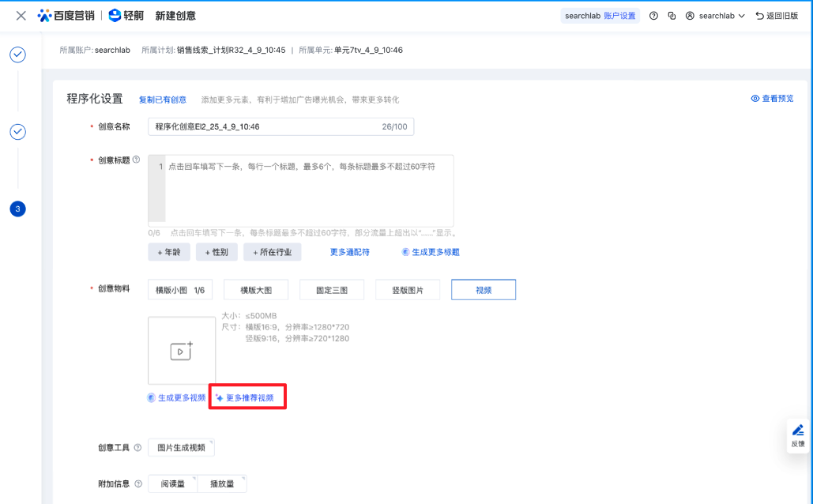This screenshot has height=504, width=813.
Task: Switch to the 横版大图 tab
Action: coord(256,290)
